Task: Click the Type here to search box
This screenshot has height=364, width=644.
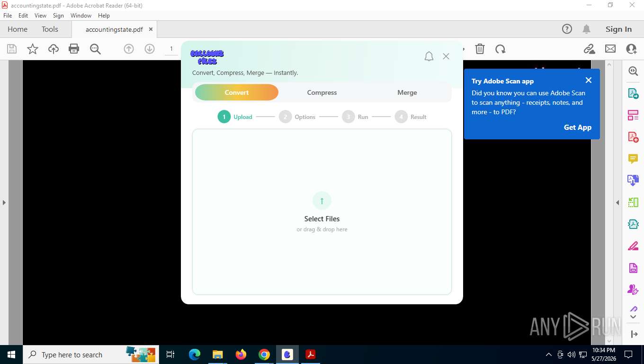Action: (x=90, y=355)
